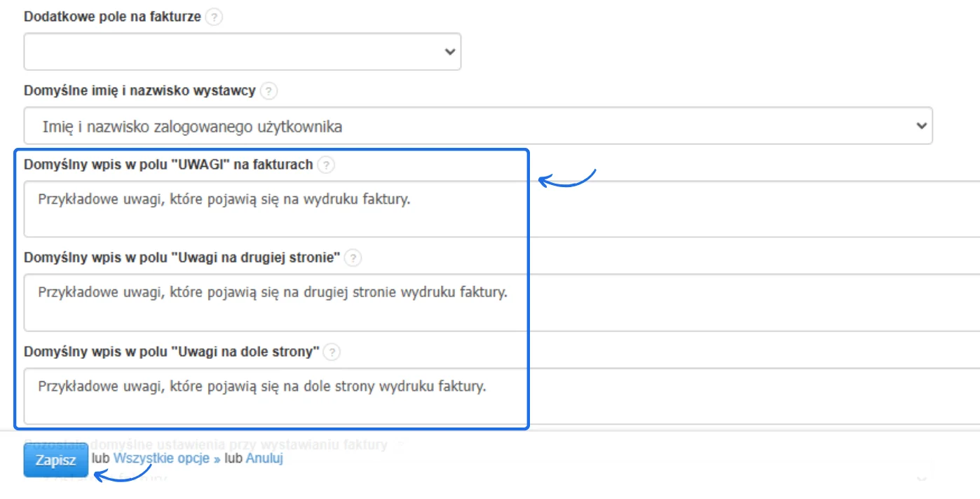Show help for the "UWAGI" na fakturach field
This screenshot has width=980, height=499.
pyautogui.click(x=326, y=165)
